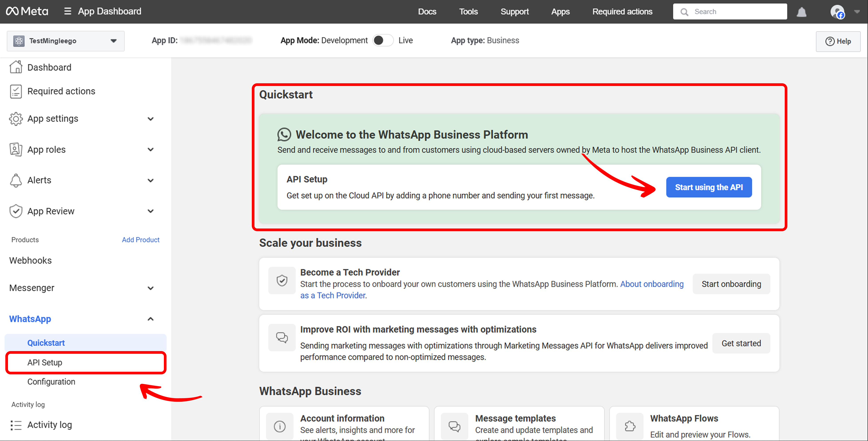Expand the App Review section chevron
The image size is (868, 441).
pos(151,211)
